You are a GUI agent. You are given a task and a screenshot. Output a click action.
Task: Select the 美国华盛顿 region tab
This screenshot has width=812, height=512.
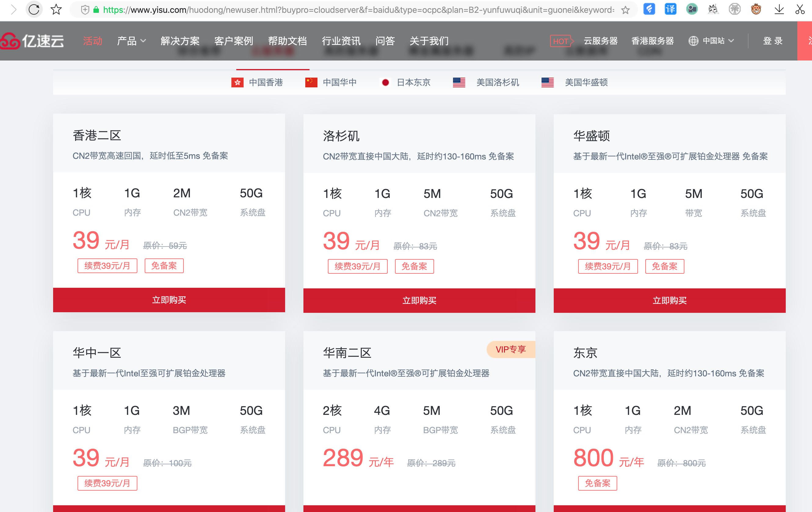coord(575,82)
